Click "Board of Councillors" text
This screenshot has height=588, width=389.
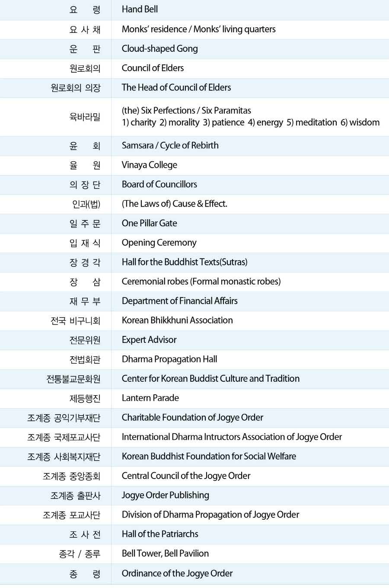click(x=159, y=185)
